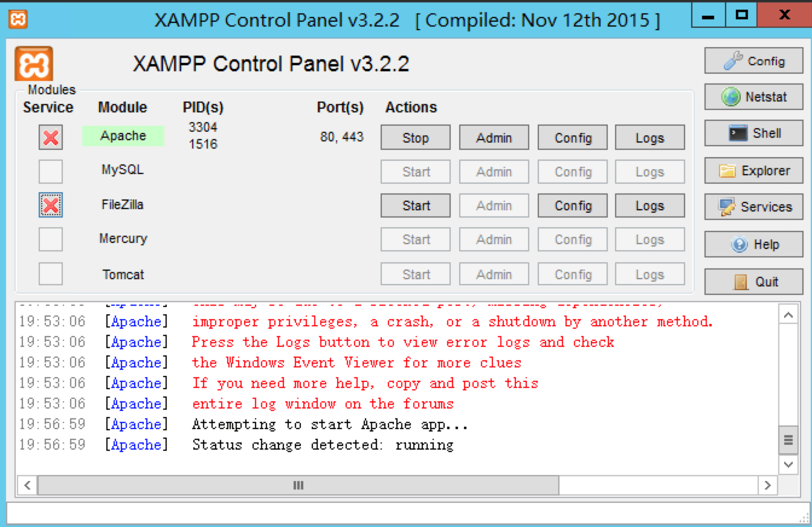Toggle the Apache service checkbox

pos(51,138)
